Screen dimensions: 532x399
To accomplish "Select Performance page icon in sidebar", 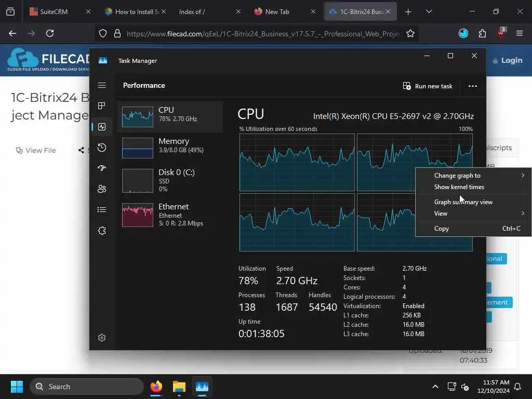I will 102,127.
